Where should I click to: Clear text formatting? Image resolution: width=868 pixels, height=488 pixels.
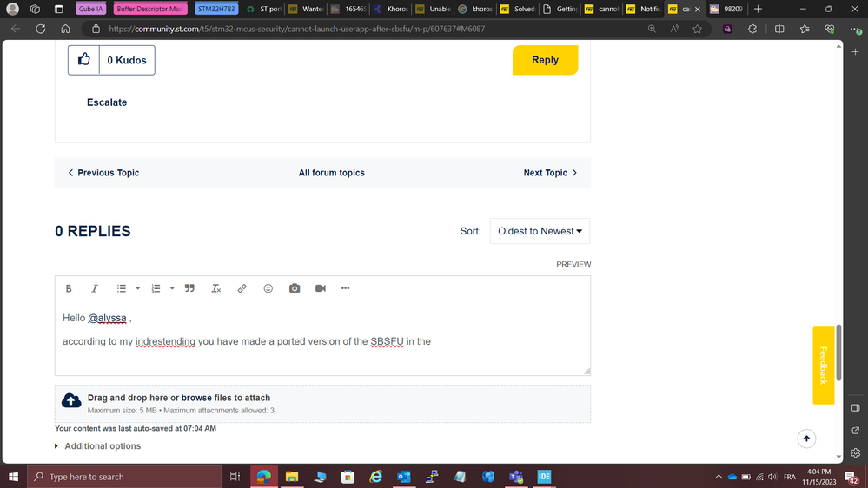215,288
